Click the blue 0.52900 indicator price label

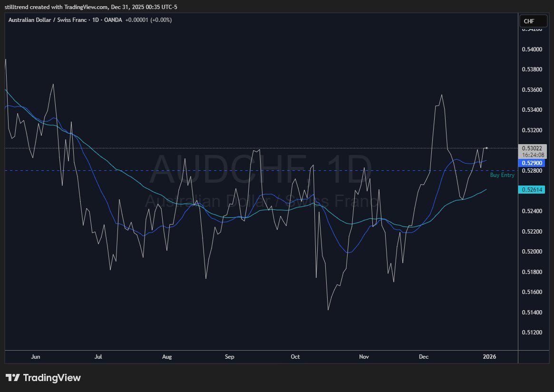point(532,163)
